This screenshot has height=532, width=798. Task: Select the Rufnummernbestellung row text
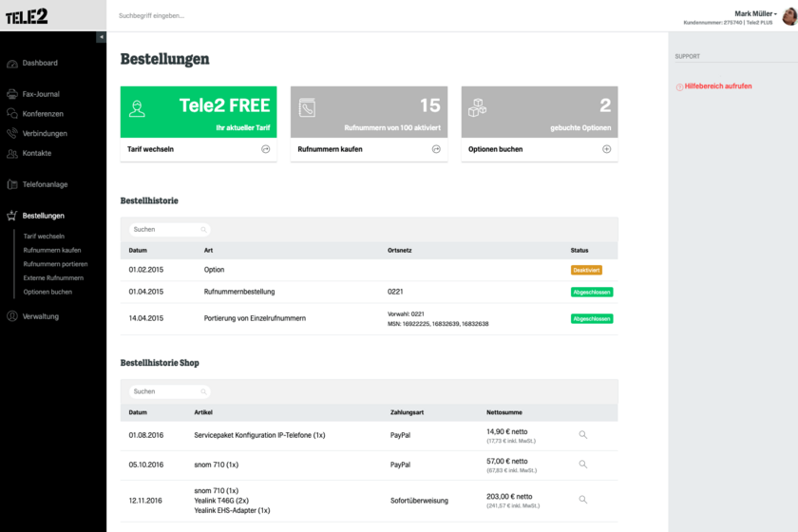(239, 292)
